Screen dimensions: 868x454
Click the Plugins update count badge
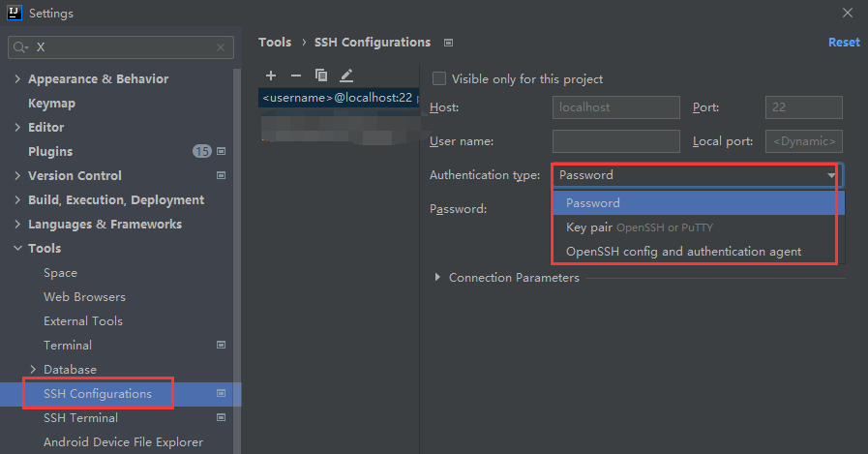point(202,151)
